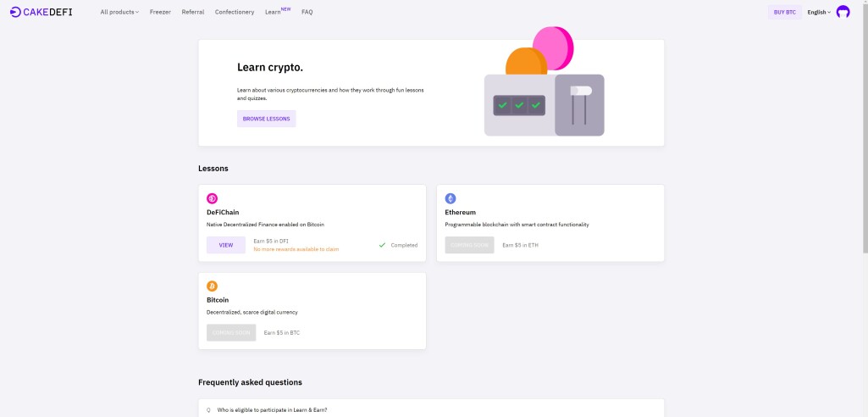Click the DeFiChain coin icon
868x417 pixels.
point(212,198)
